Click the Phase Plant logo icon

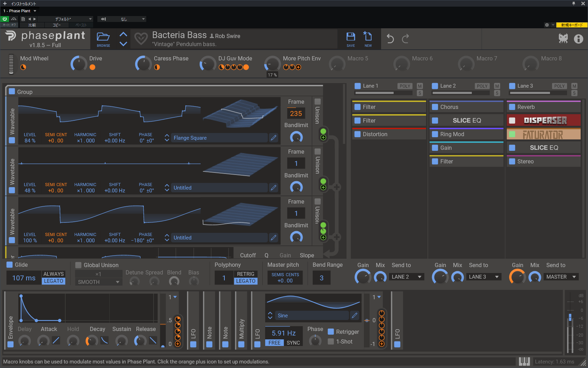pyautogui.click(x=10, y=36)
